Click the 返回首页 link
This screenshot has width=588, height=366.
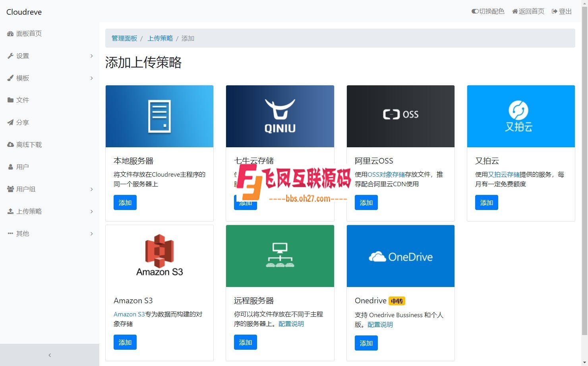[x=528, y=12]
